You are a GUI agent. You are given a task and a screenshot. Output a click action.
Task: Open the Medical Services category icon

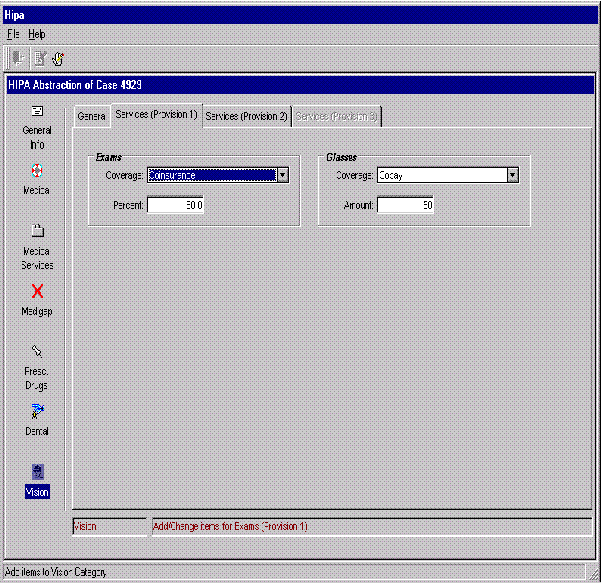point(37,231)
